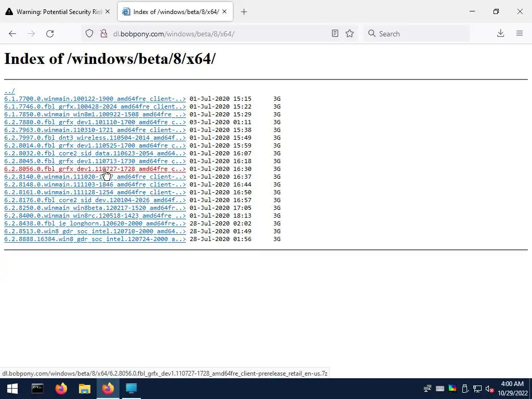Download 6.1.7700.0.winmain.100122-1900 file
Screen dimensions: 532x399
point(95,99)
